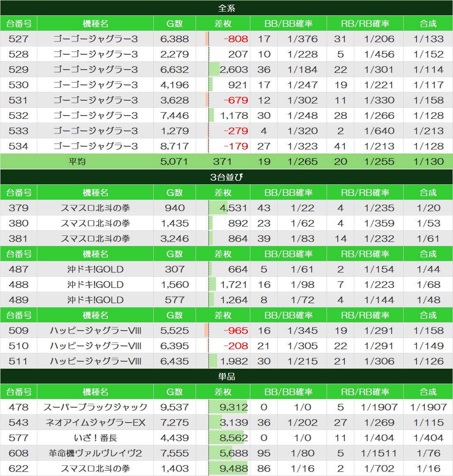Select machine number 622 cell
The image size is (453, 476).
[19, 469]
